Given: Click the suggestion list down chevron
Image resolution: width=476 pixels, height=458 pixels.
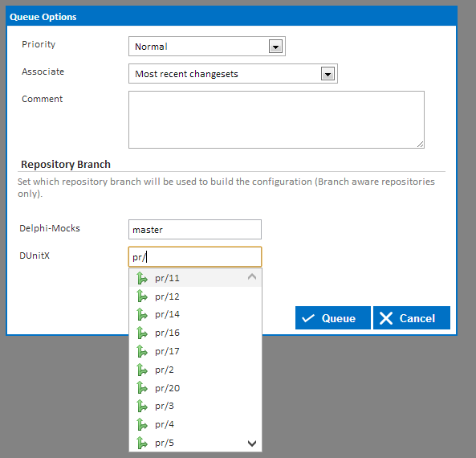Looking at the screenshot, I should pyautogui.click(x=252, y=444).
